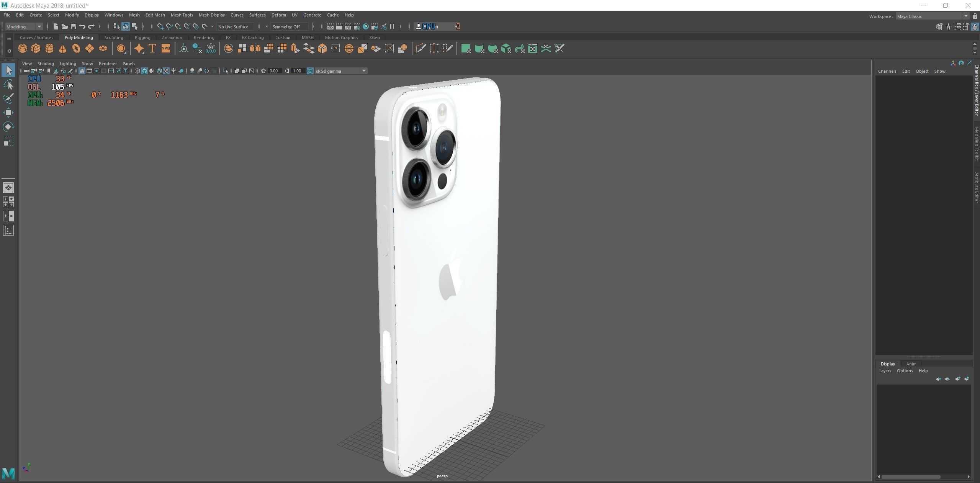Open the sRGB gamma view transform dropdown

pos(341,71)
